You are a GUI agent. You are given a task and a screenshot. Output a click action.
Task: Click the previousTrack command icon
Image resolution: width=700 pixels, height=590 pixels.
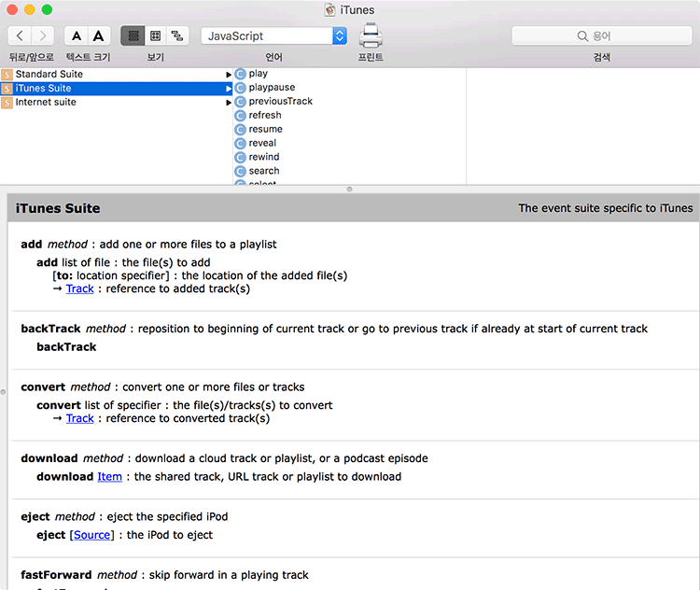240,102
